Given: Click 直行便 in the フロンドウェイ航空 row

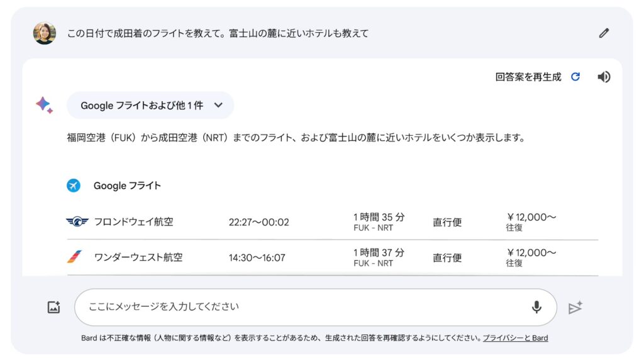Looking at the screenshot, I should pos(447,222).
